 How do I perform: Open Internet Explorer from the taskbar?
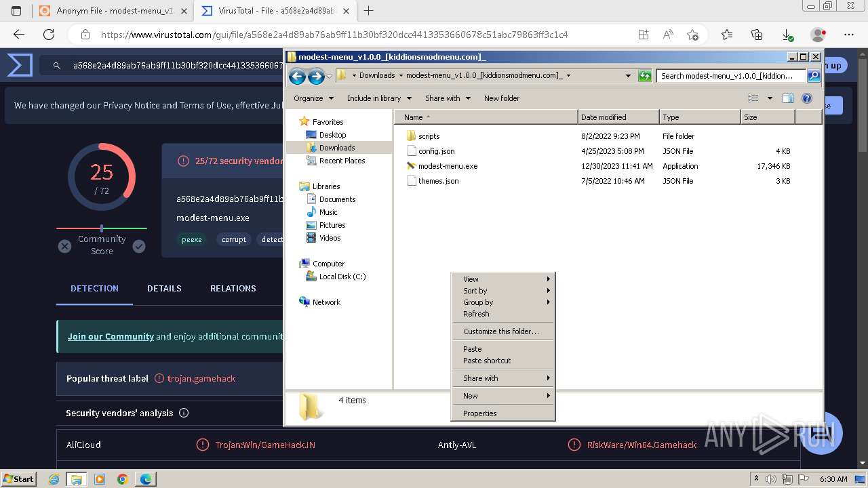[x=55, y=479]
